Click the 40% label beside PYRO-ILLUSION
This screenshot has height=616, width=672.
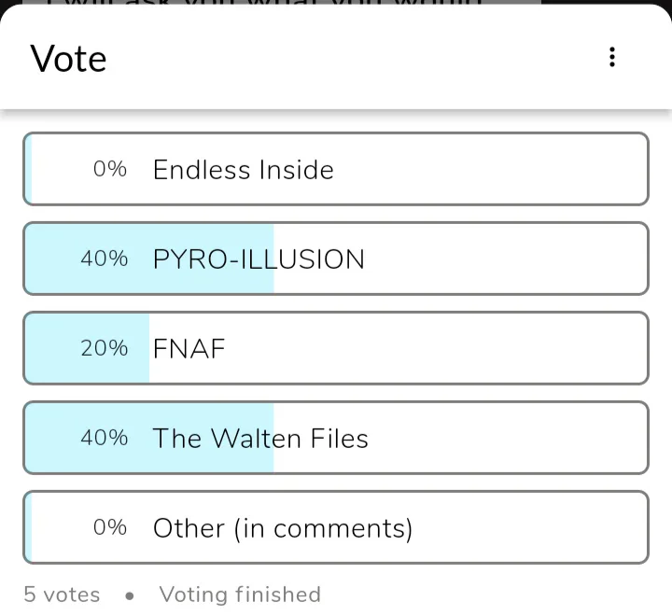click(105, 259)
